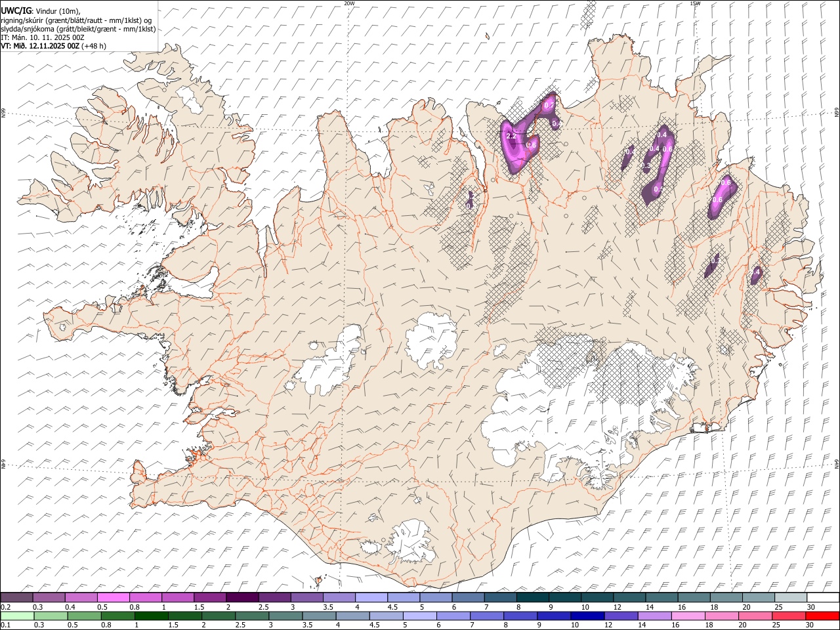Click the pale lavender 4 swatch, upper legend row
This screenshot has width=840, height=630.
(x=371, y=597)
